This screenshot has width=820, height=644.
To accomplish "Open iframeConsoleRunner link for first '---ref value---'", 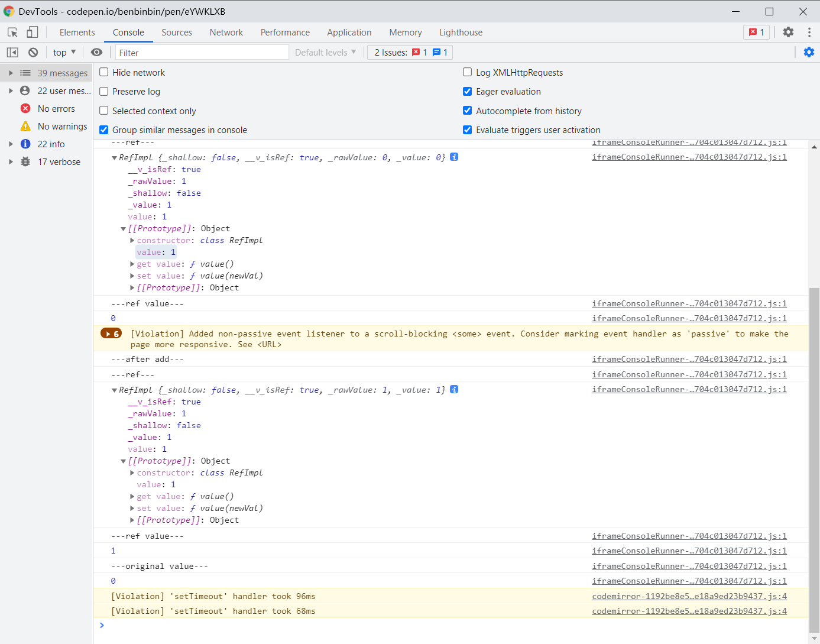I will point(689,303).
